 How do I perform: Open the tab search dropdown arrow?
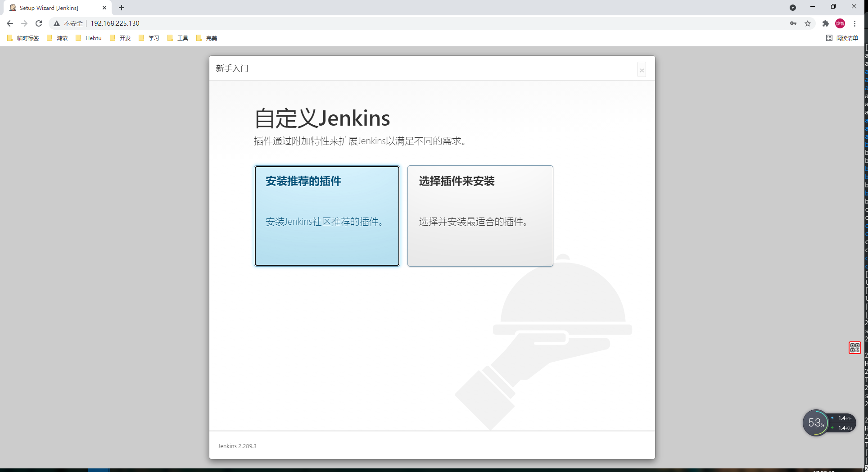793,8
